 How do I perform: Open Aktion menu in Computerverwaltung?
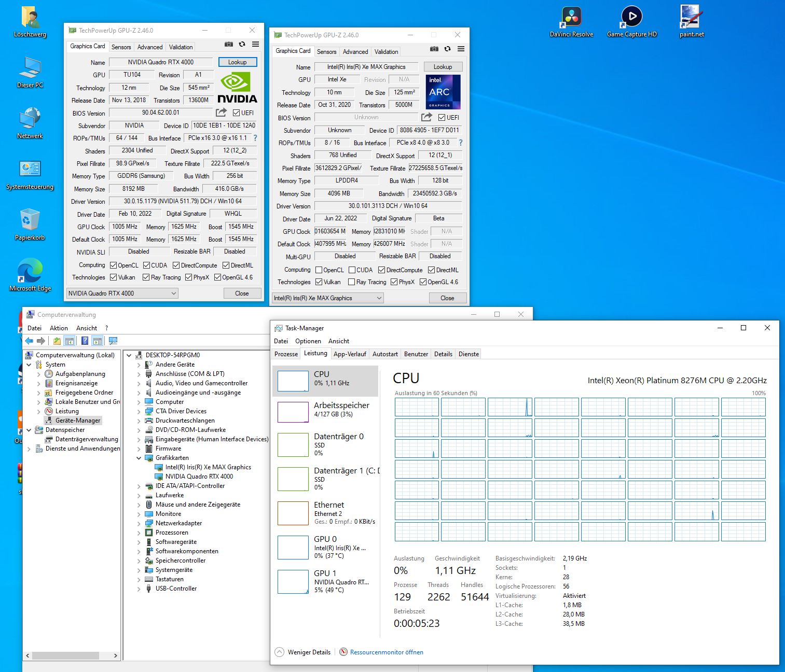(x=59, y=328)
